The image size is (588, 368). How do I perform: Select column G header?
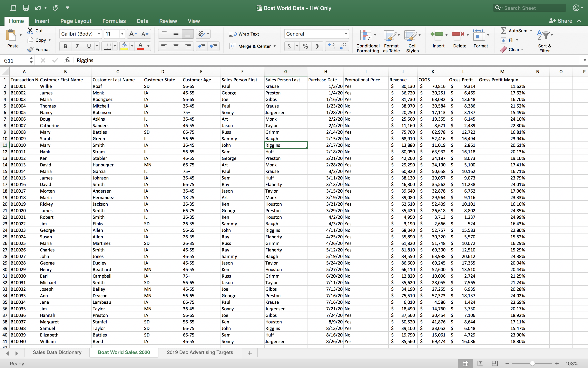pyautogui.click(x=285, y=72)
